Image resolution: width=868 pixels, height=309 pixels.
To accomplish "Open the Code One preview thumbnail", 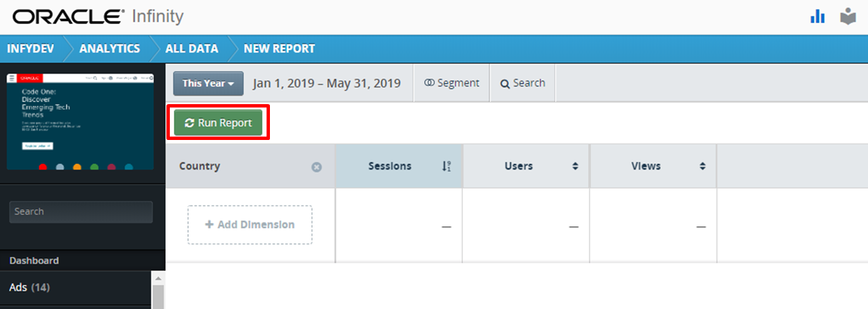I will (x=81, y=122).
